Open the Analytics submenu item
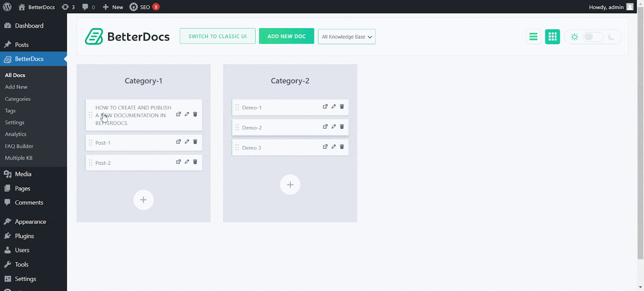 click(16, 134)
